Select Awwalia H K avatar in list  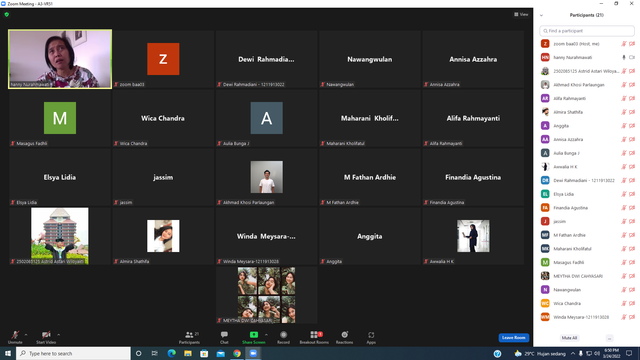coord(545,167)
